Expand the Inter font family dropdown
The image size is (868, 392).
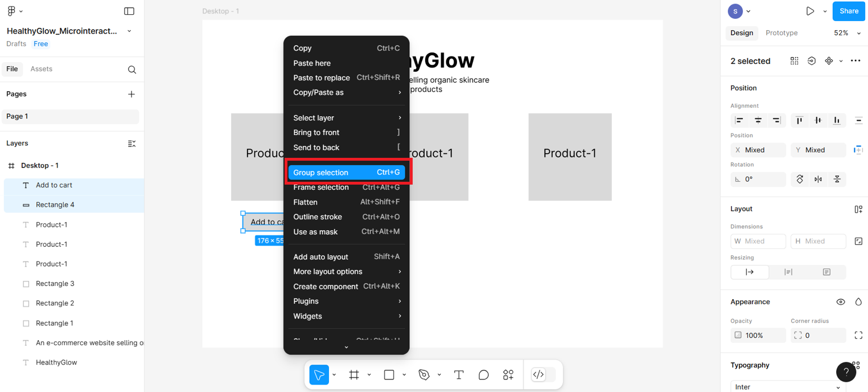coord(788,387)
